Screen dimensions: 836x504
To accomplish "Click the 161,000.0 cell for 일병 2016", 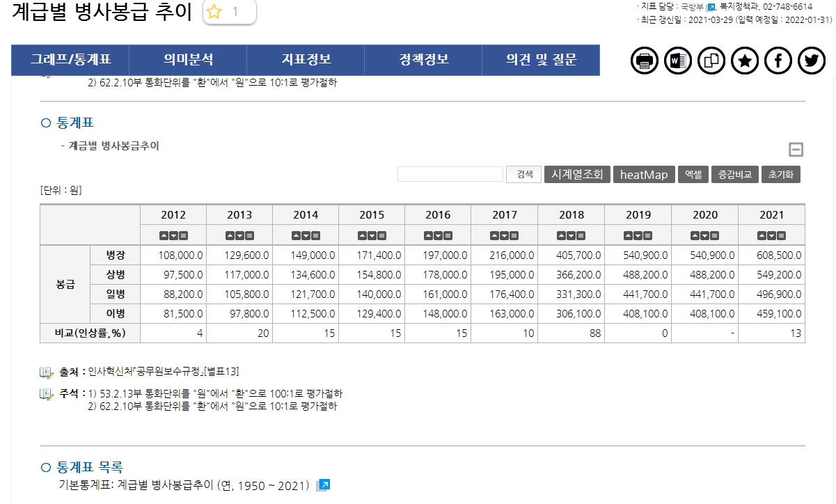I will tap(438, 294).
